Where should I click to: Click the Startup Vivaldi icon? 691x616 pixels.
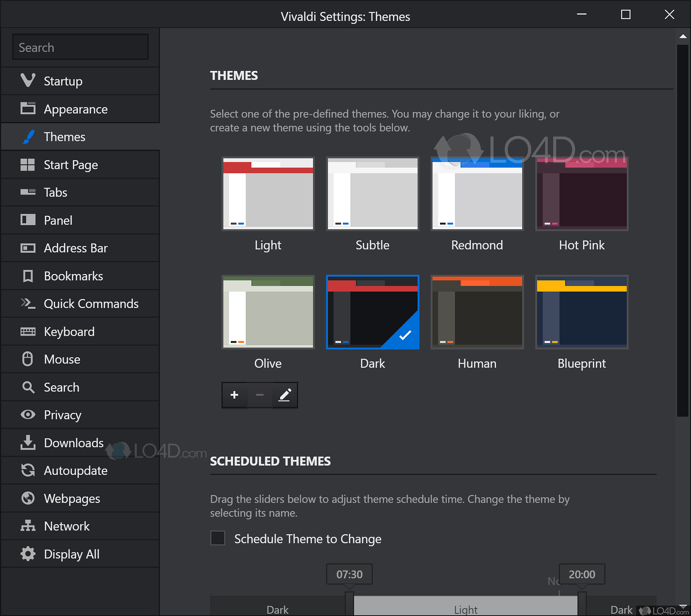(29, 81)
